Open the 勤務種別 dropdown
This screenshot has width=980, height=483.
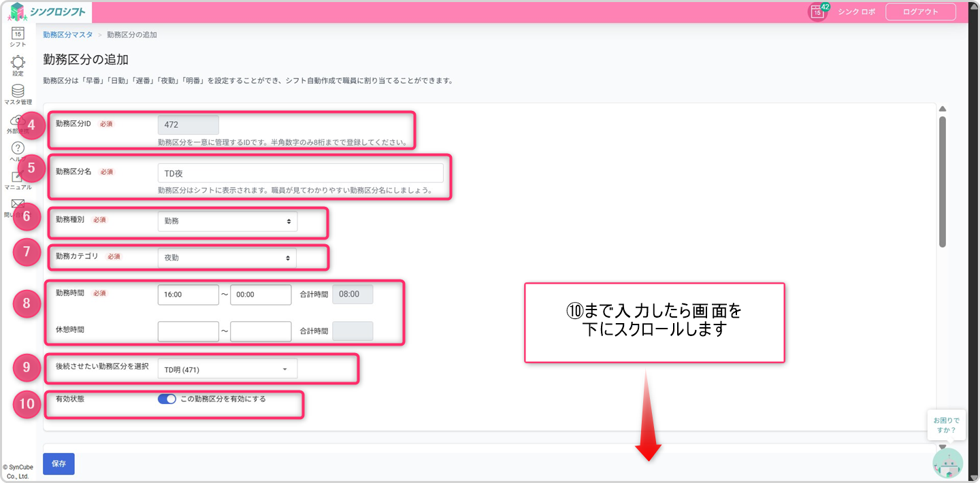227,221
